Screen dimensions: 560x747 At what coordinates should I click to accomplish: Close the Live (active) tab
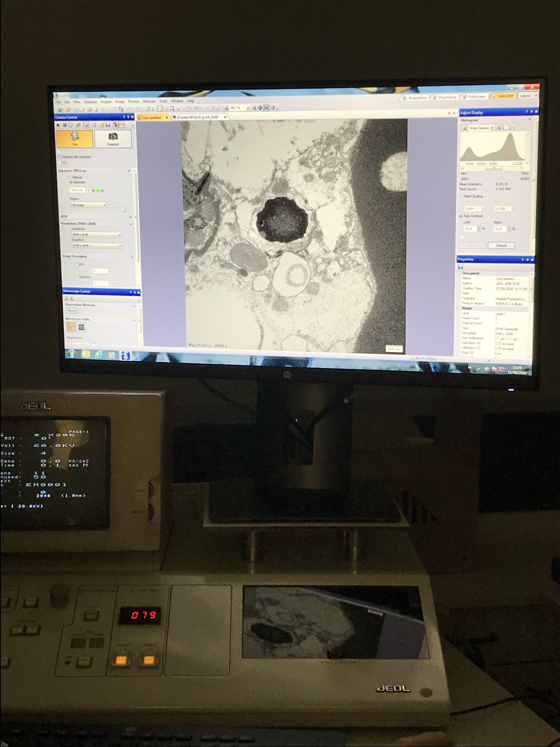pyautogui.click(x=167, y=117)
